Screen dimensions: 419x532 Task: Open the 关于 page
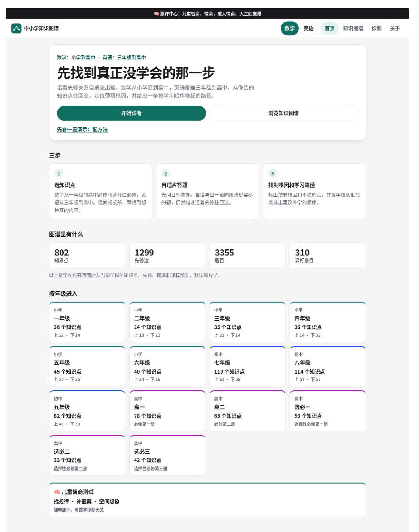pos(395,28)
